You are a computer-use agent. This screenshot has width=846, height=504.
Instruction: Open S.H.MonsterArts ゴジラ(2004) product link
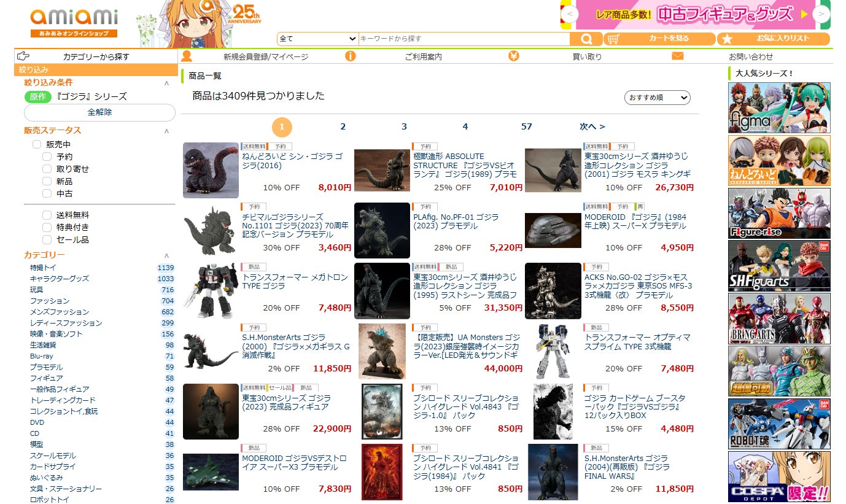[x=627, y=467]
